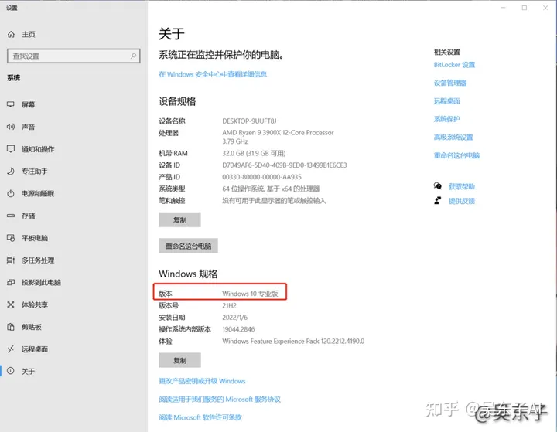This screenshot has height=434, width=558.
Task: Go to Multitasking (多任务处理) in sidebar
Action: [38, 260]
